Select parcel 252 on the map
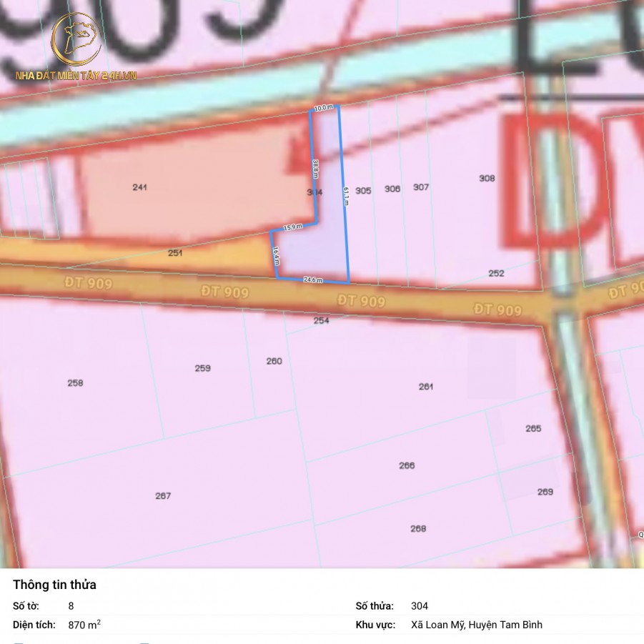 (496, 273)
